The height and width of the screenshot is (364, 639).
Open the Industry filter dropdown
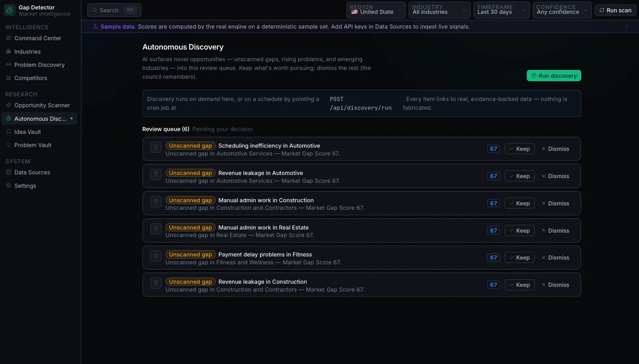(439, 10)
